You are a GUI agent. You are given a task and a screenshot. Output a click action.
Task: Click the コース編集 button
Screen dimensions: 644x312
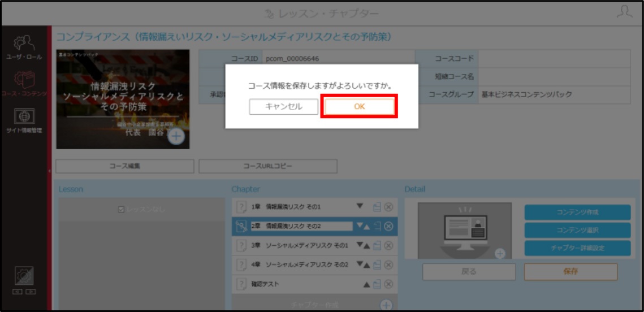pos(124,166)
